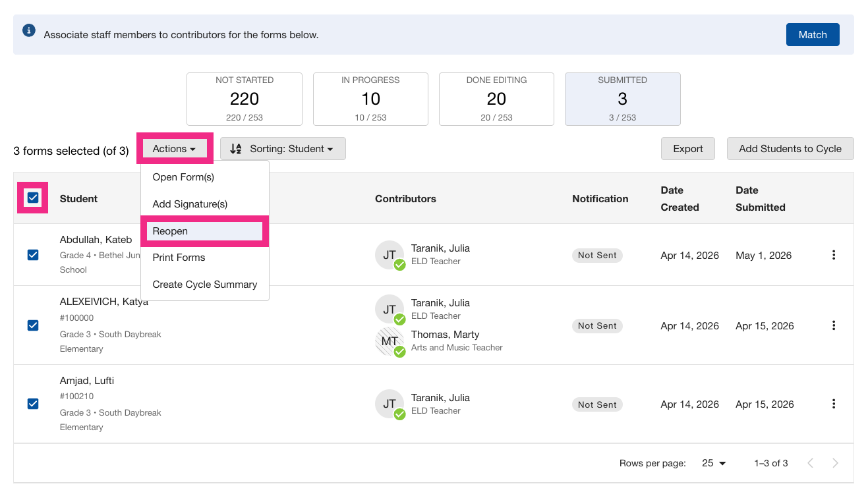Click the JT avatar in Amjad's row
The height and width of the screenshot is (496, 868).
pos(390,404)
